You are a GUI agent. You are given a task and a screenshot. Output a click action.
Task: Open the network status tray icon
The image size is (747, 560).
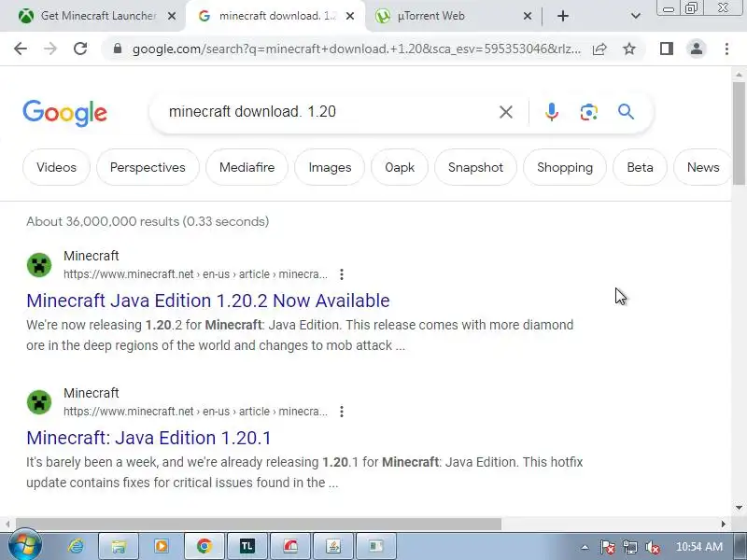tap(630, 547)
